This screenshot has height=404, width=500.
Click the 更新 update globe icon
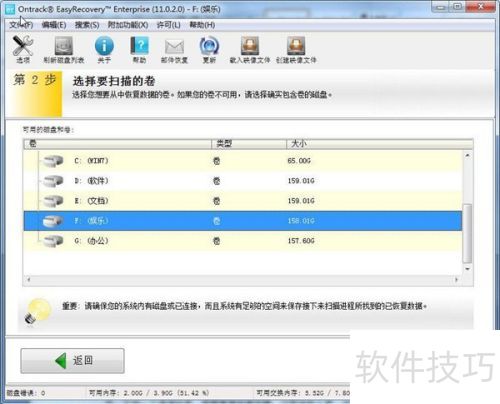tap(209, 46)
